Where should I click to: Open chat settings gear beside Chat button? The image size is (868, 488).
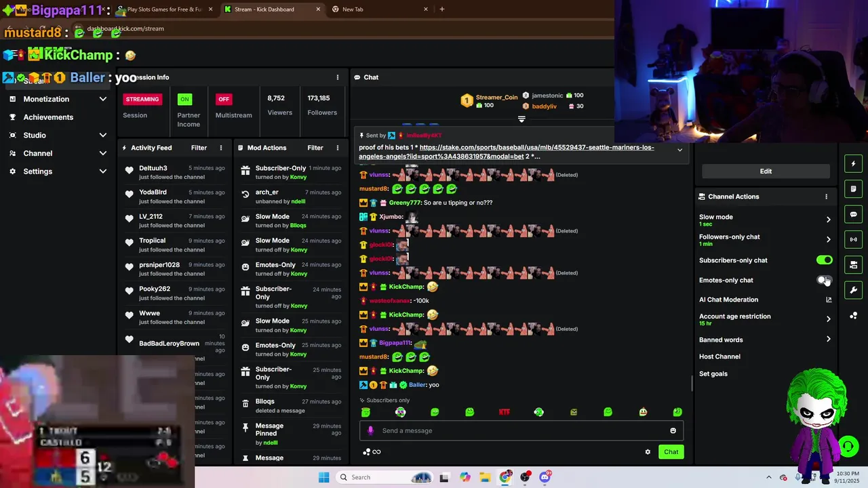click(648, 452)
